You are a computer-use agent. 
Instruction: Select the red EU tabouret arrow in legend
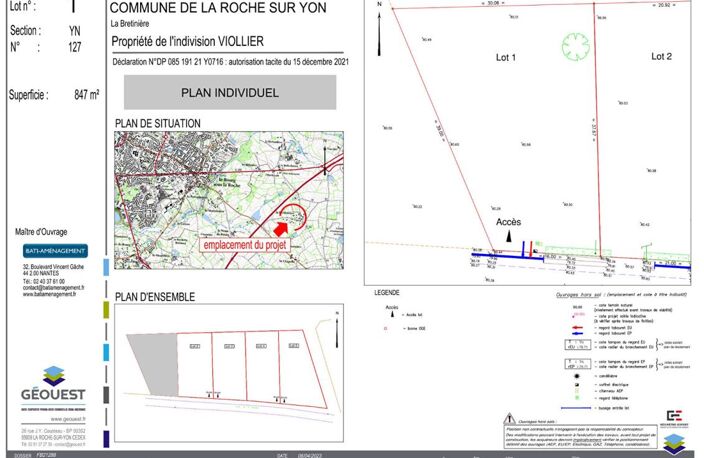click(577, 328)
